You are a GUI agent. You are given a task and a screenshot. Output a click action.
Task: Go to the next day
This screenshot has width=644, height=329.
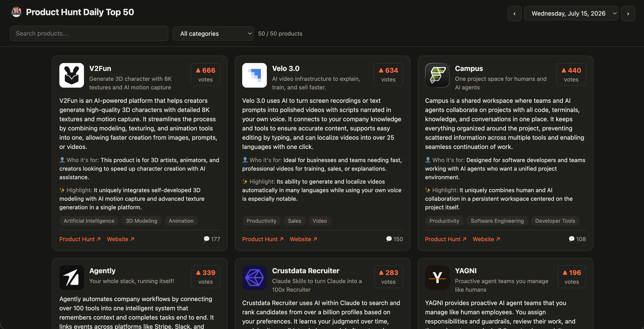click(x=628, y=13)
